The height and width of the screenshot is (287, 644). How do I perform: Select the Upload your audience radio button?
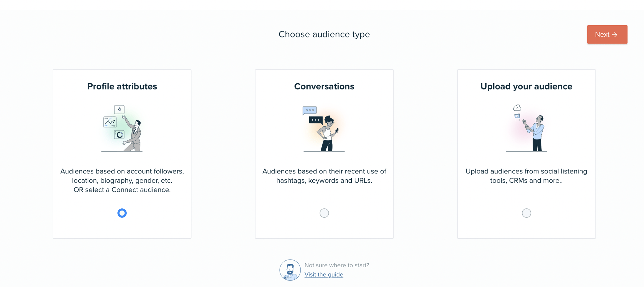coord(526,213)
